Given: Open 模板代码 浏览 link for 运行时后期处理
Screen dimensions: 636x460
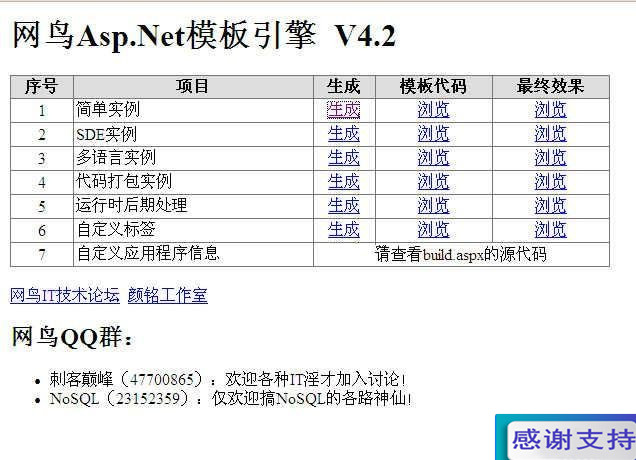Looking at the screenshot, I should [434, 206].
